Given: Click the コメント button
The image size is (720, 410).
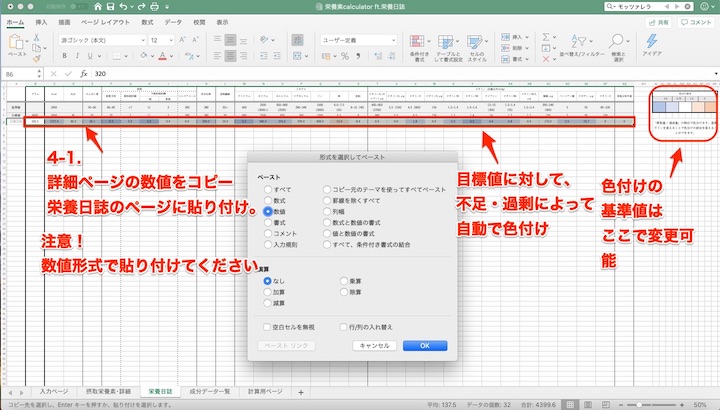Looking at the screenshot, I should 696,22.
